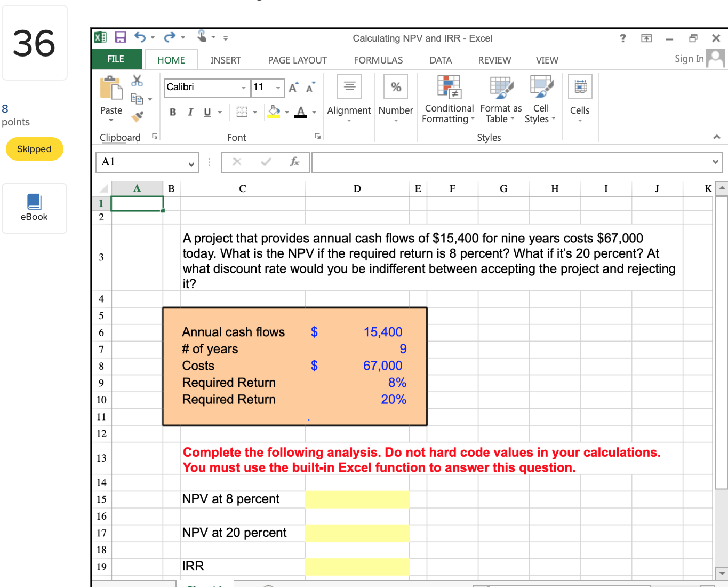Viewport: 728px width, 587px height.
Task: Click the Sign In button
Action: coord(689,59)
